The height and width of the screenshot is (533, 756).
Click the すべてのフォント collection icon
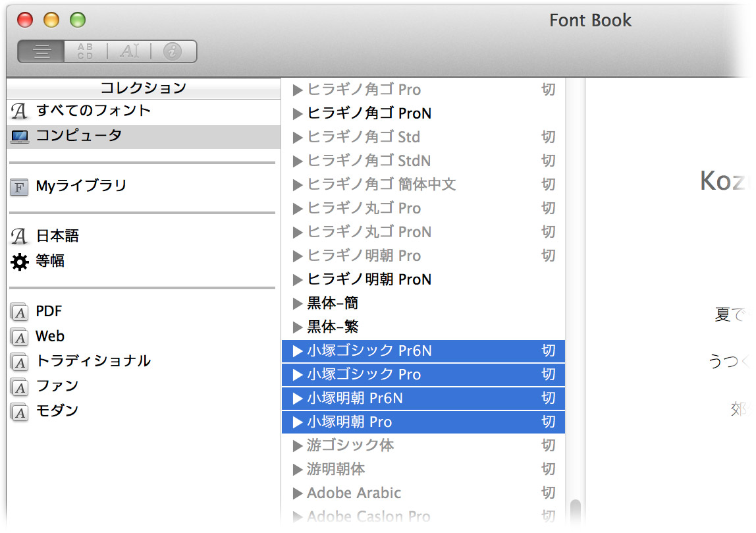tap(19, 111)
